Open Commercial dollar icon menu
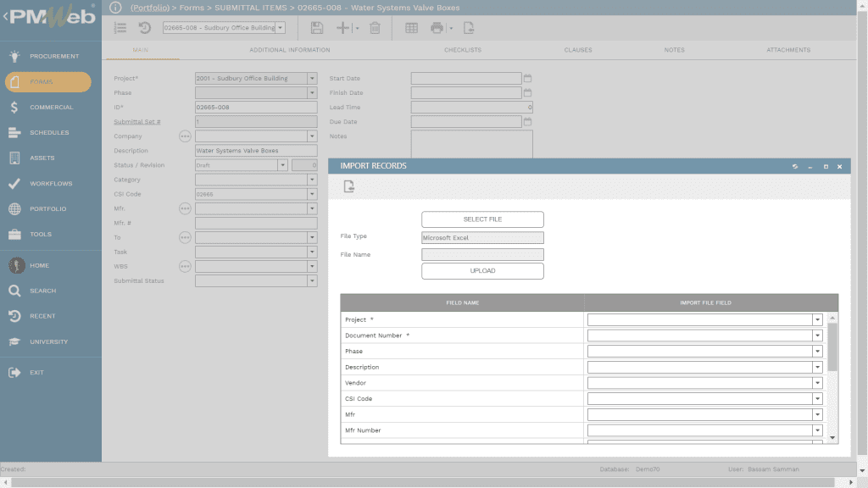868x488 pixels. [x=15, y=108]
